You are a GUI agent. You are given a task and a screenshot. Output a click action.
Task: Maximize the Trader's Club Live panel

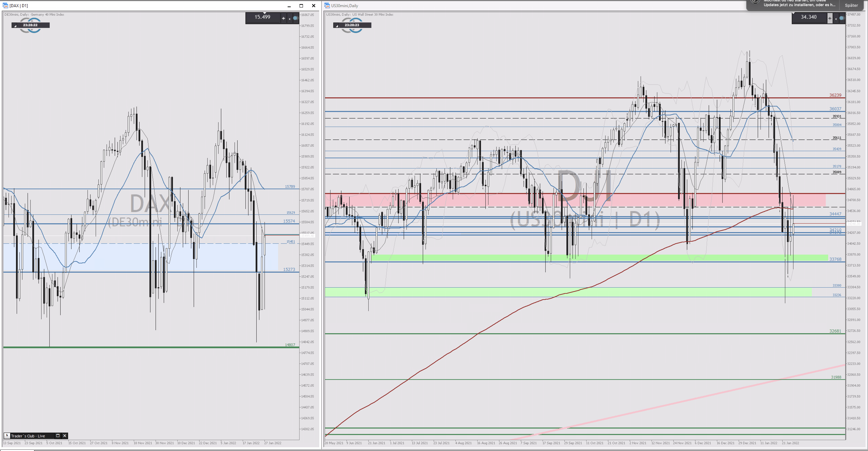(58, 436)
